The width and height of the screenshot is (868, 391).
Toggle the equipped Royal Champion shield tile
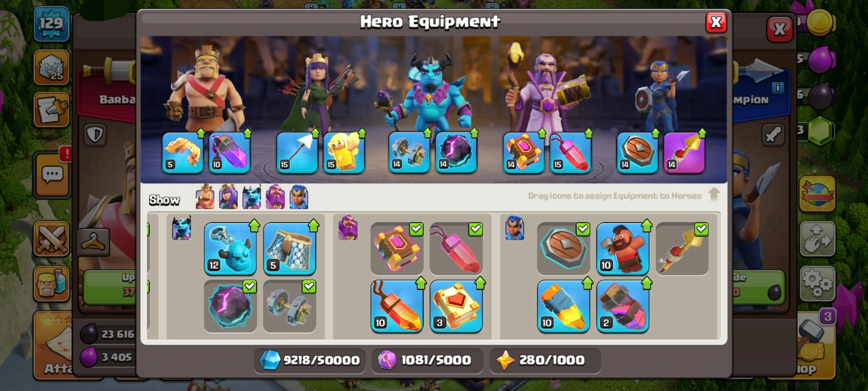[x=563, y=249]
